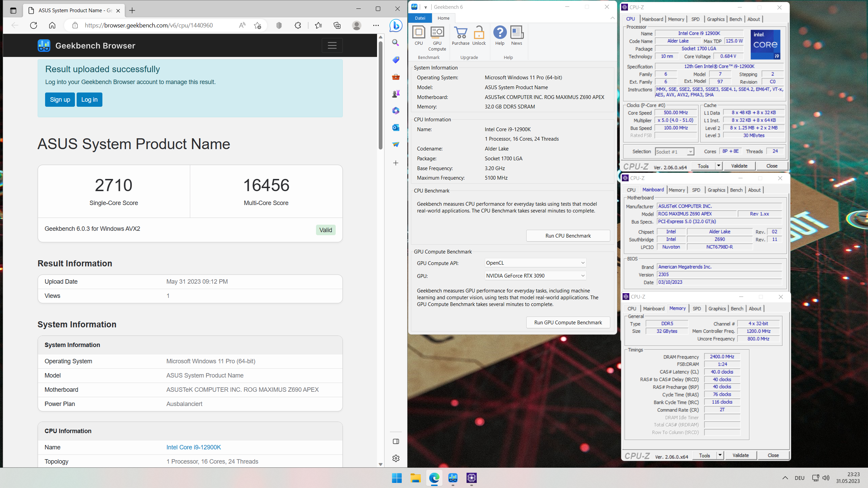Screen dimensions: 868x488
Task: Click Geekbench icon in taskbar
Action: click(x=453, y=478)
